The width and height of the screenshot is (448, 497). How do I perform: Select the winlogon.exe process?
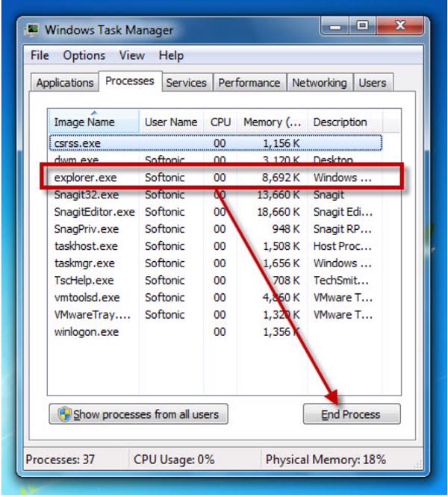tap(216, 331)
